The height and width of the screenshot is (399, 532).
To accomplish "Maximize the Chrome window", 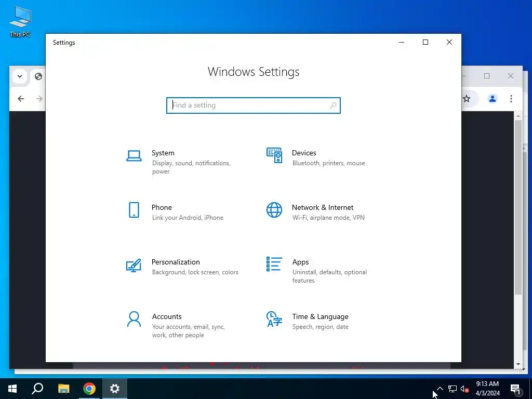I will point(487,76).
